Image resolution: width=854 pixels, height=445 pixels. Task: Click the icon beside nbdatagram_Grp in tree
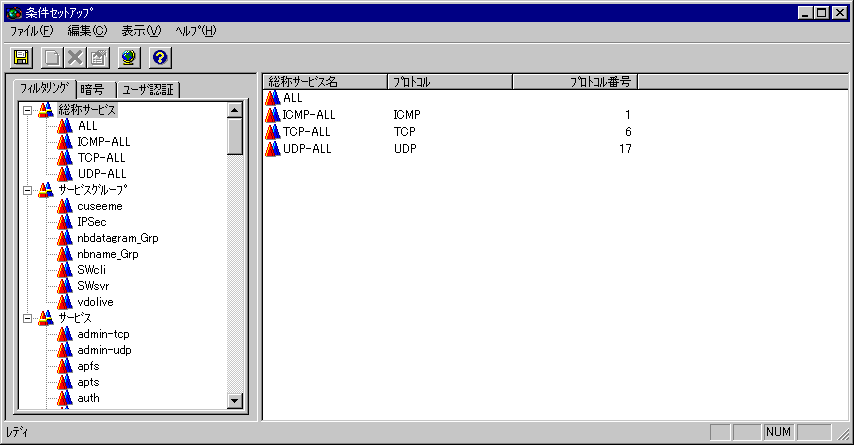[x=65, y=238]
